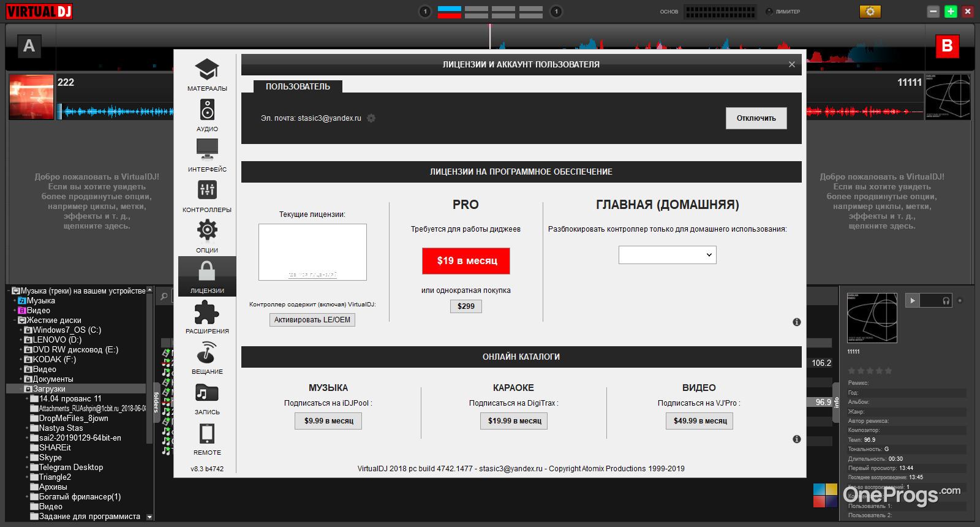The image size is (980, 527).
Task: Open the Контроллеры mixer settings section
Action: [x=207, y=195]
